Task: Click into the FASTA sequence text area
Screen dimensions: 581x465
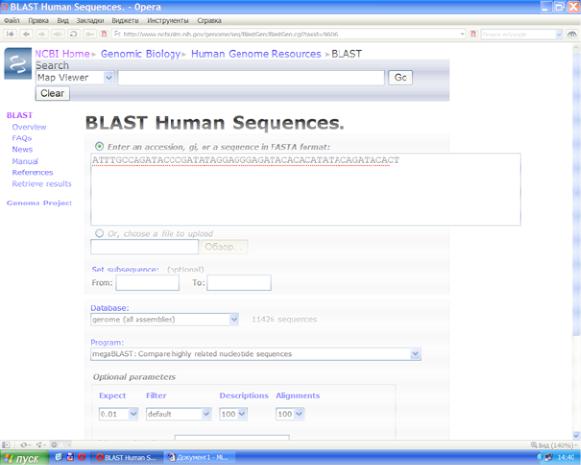Action: 306,189
